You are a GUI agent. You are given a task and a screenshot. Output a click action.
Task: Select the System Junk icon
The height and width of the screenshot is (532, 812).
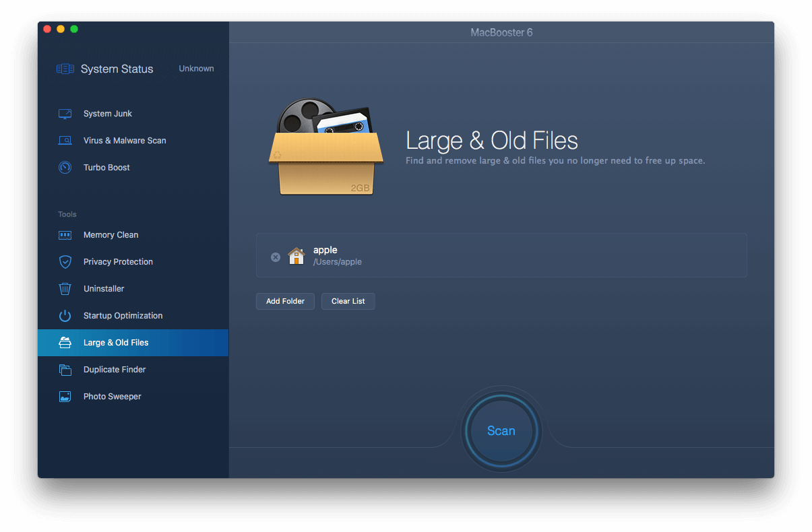(x=65, y=113)
